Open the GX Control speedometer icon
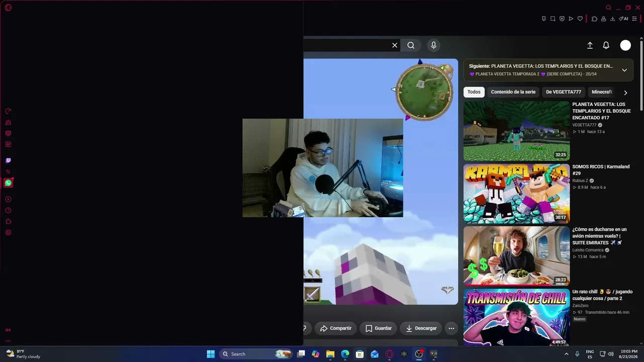This screenshot has height=362, width=644. (8, 111)
